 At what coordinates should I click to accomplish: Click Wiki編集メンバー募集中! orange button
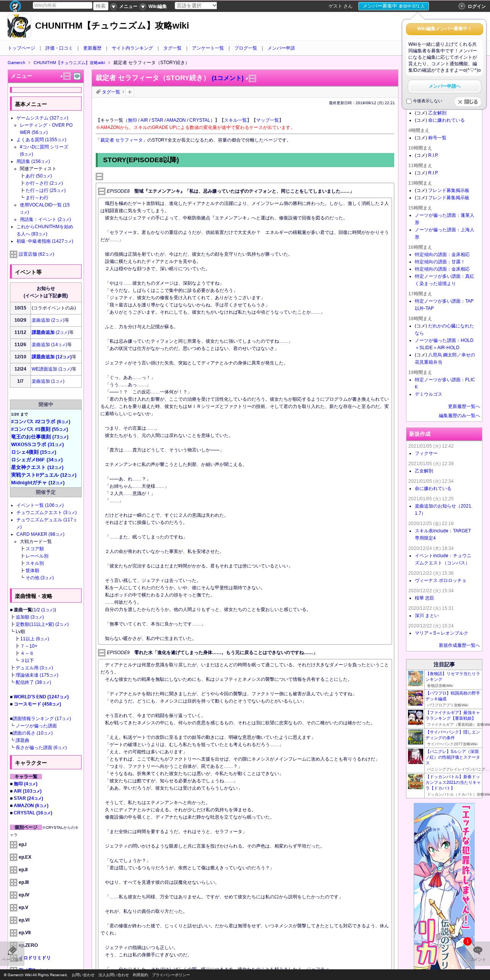coord(444,29)
